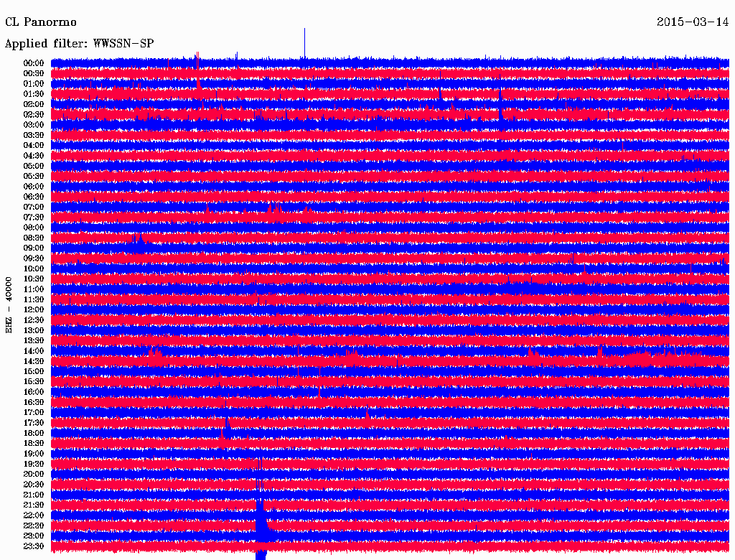Select the 04:00 time label
Viewport: 735px width, 560px height.
(x=34, y=146)
